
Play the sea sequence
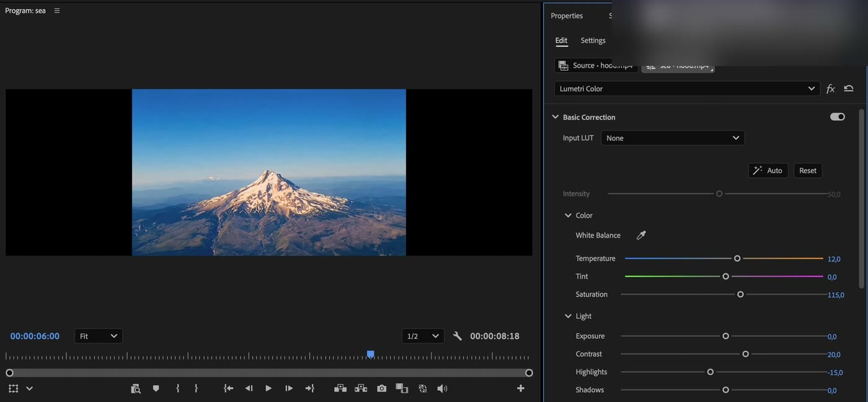(268, 388)
